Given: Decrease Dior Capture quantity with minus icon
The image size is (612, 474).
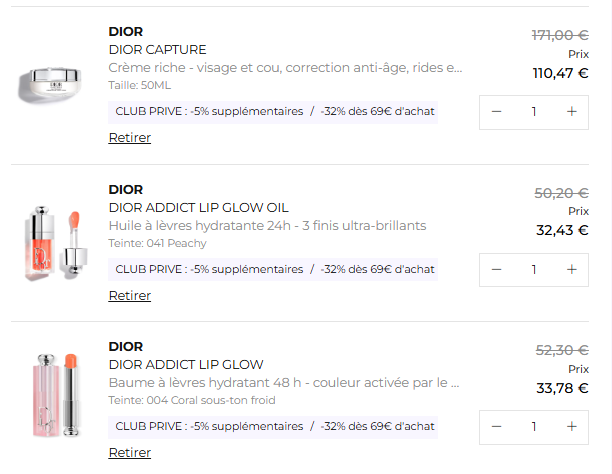Looking at the screenshot, I should (x=497, y=111).
